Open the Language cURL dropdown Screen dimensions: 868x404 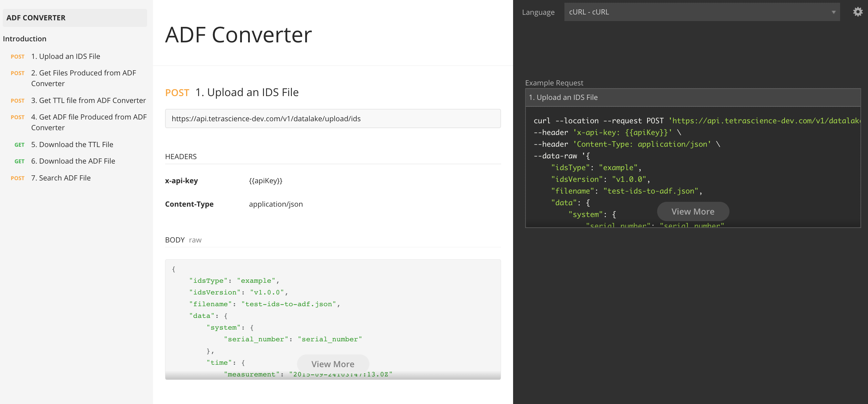tap(702, 12)
